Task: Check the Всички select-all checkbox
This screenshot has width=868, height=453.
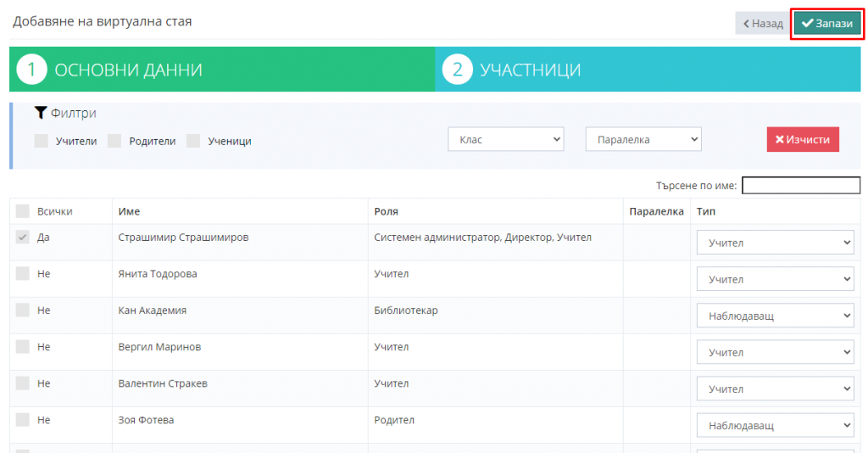Action: point(23,211)
